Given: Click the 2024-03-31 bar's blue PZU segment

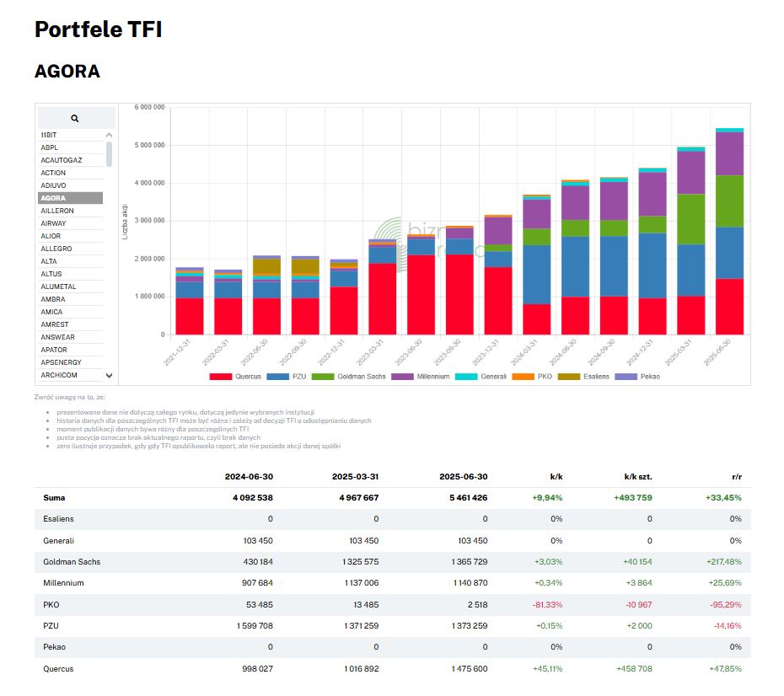Looking at the screenshot, I should point(536,275).
